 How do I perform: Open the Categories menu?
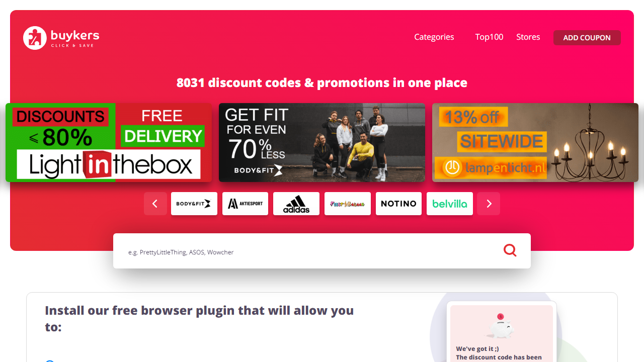pos(434,37)
